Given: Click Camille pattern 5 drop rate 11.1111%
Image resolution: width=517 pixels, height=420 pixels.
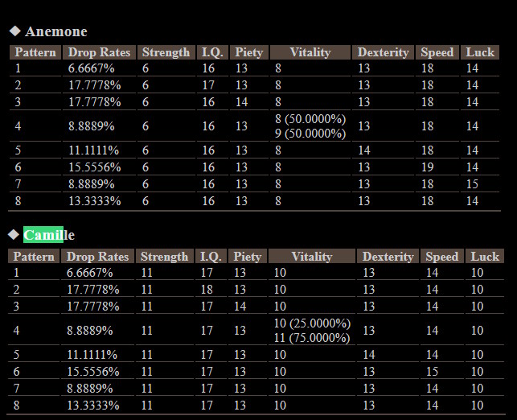Looking at the screenshot, I should (92, 354).
